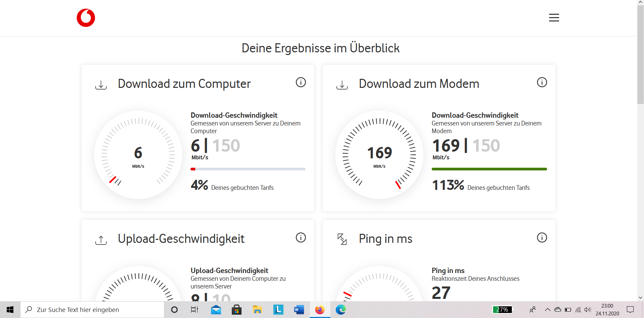644x318 pixels.
Task: Toggle the battery status indicator in the tray
Action: click(x=568, y=309)
